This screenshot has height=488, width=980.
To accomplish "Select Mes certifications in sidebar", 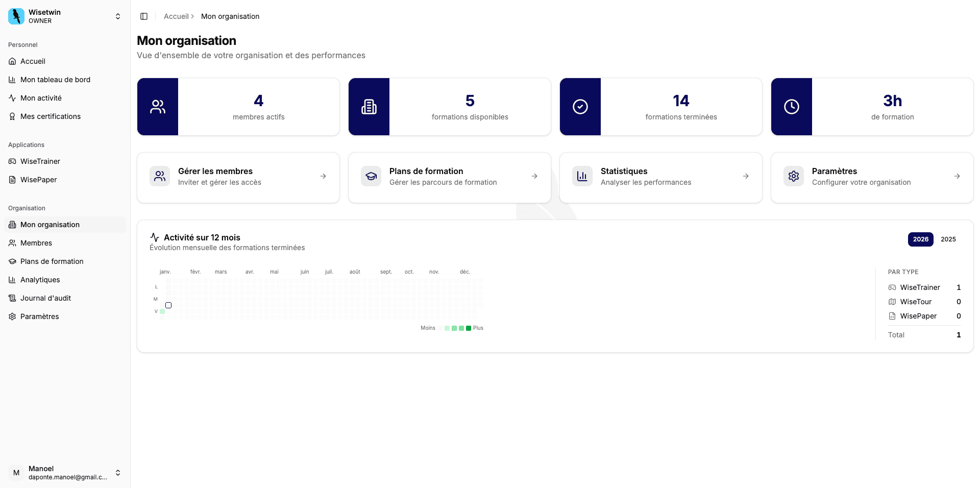I will (x=50, y=116).
